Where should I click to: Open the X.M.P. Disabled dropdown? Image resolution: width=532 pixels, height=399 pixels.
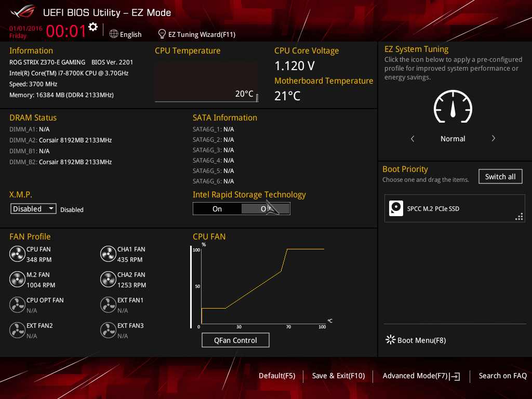click(x=33, y=209)
